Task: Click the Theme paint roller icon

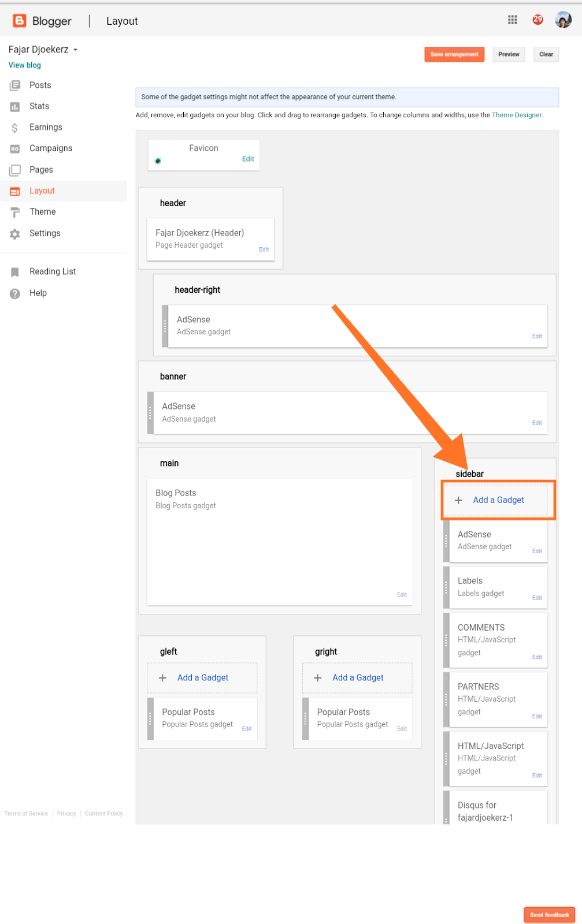Action: click(15, 212)
